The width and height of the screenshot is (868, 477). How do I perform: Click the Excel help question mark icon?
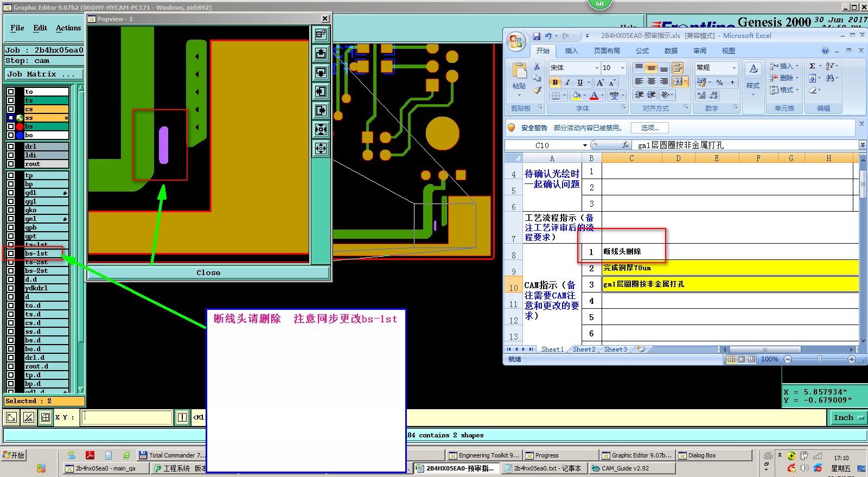coord(825,50)
